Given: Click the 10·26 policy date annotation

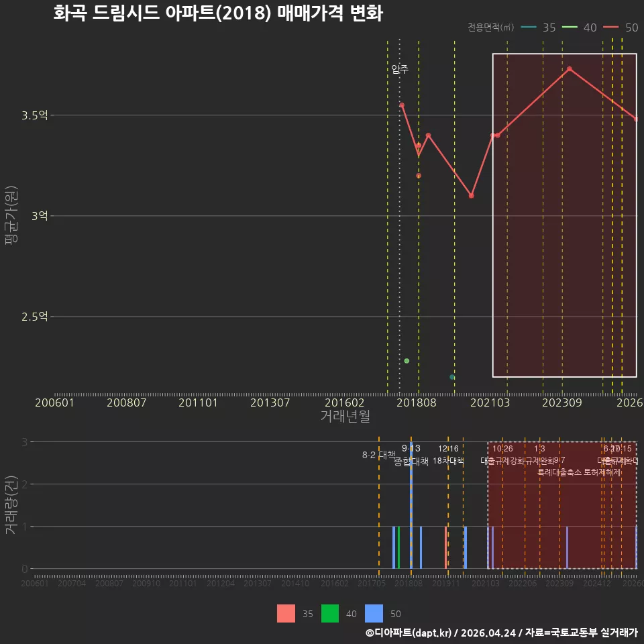Looking at the screenshot, I should tap(502, 449).
